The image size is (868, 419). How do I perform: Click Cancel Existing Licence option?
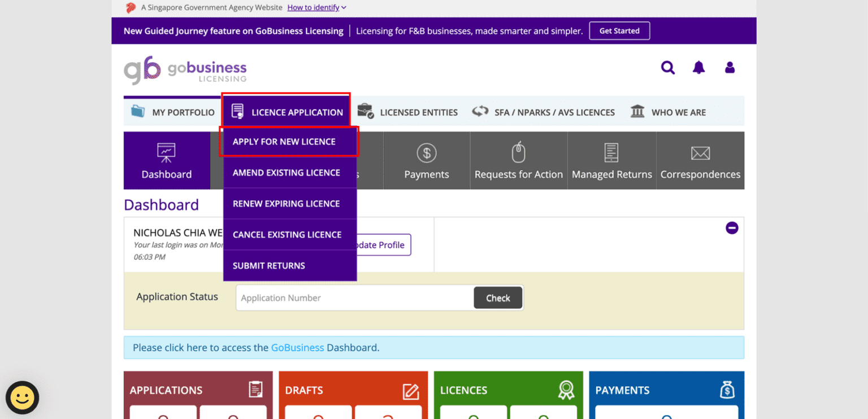pyautogui.click(x=287, y=235)
